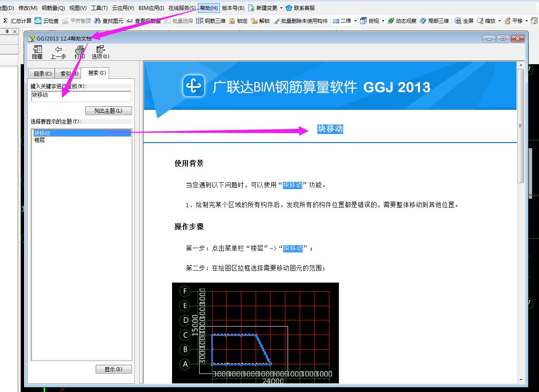The image size is (539, 392).
Task: Open the 在线服务(S) menu
Action: pos(182,8)
